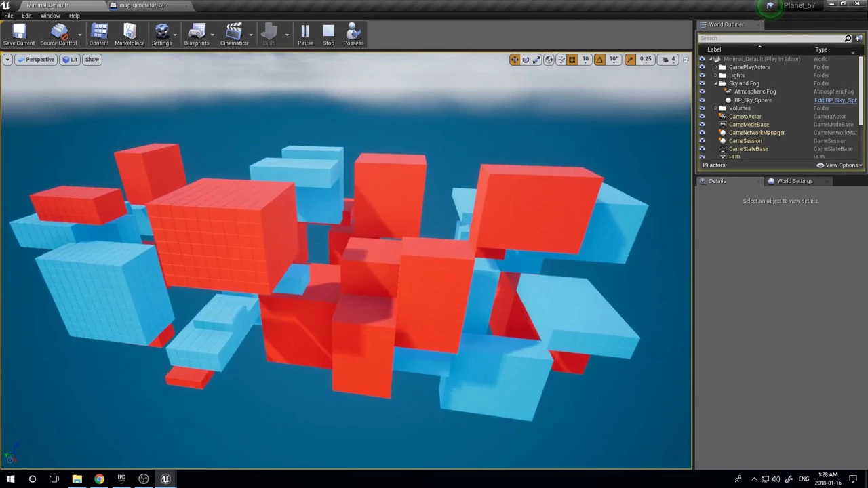The height and width of the screenshot is (488, 868).
Task: Toggle world/local coordinate system globe icon
Action: [x=549, y=60]
